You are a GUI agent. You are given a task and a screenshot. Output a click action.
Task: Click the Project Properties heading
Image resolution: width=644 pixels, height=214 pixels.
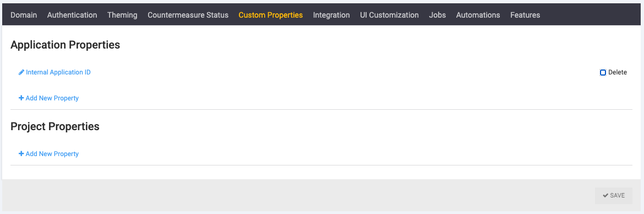click(x=55, y=126)
